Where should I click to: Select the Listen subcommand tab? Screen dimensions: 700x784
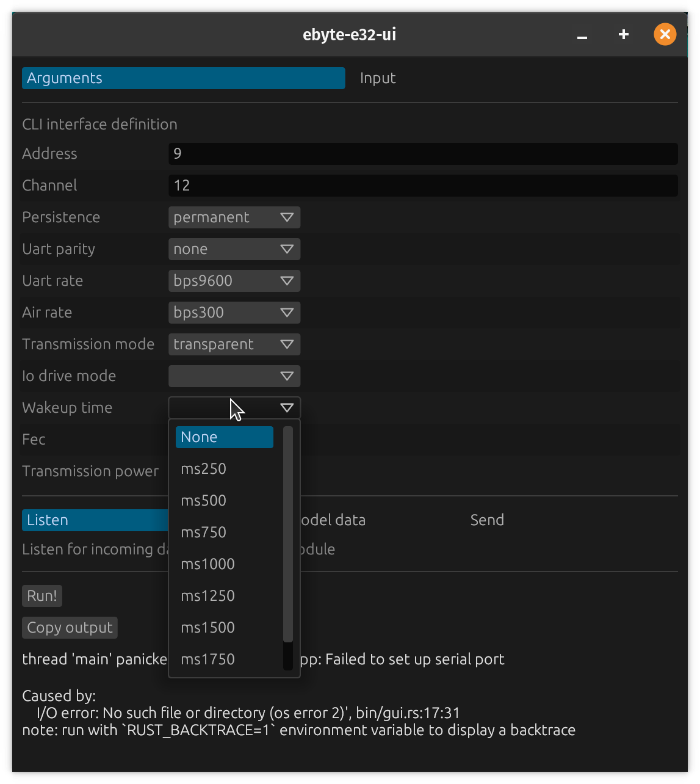click(x=95, y=520)
